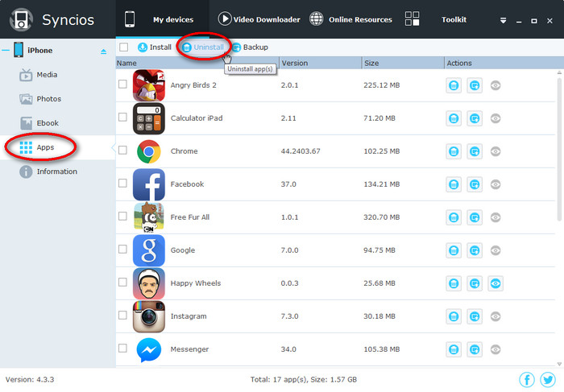
Task: Click the Chrome app icon thumbnail
Action: point(148,151)
